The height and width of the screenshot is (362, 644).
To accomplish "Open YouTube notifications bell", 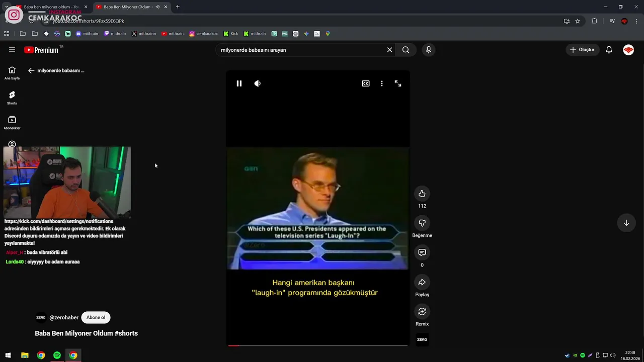I will 609,50.
